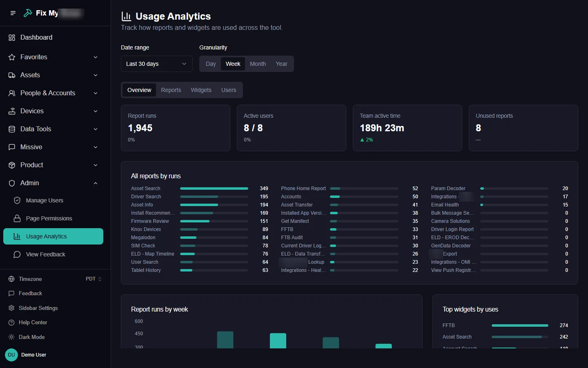Open the PDT timezone selector
The height and width of the screenshot is (368, 588).
(x=94, y=279)
